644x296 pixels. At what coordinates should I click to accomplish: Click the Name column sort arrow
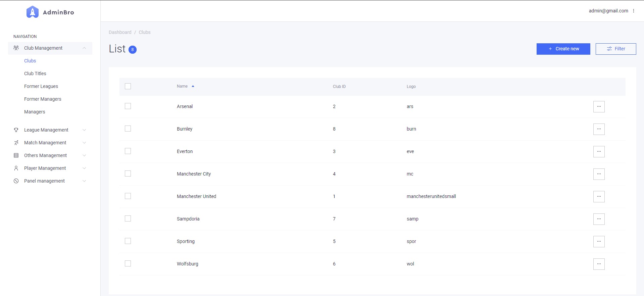(x=193, y=86)
